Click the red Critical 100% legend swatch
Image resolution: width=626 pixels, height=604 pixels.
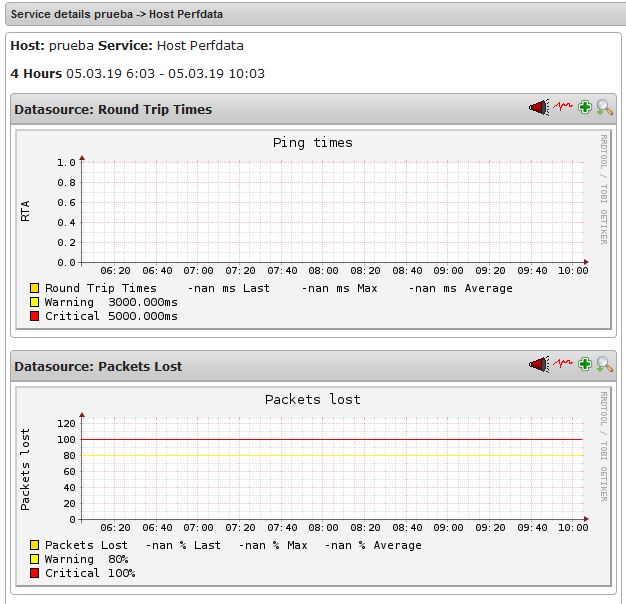tap(35, 574)
